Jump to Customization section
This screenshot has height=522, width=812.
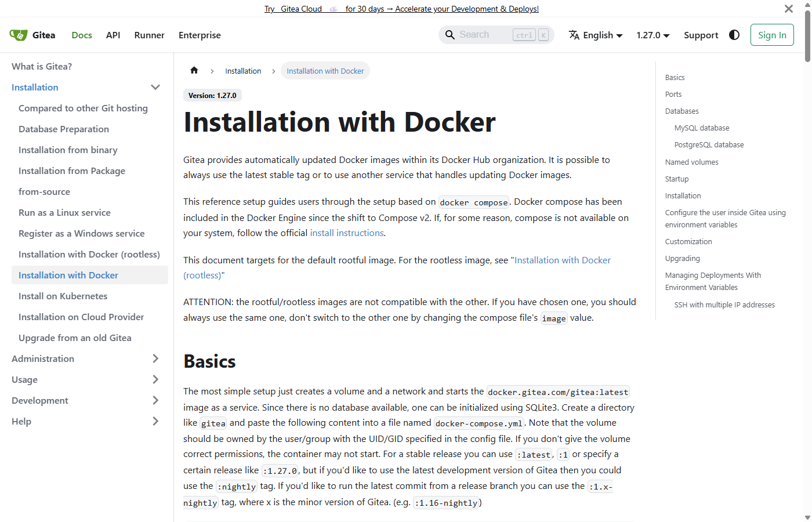(688, 241)
